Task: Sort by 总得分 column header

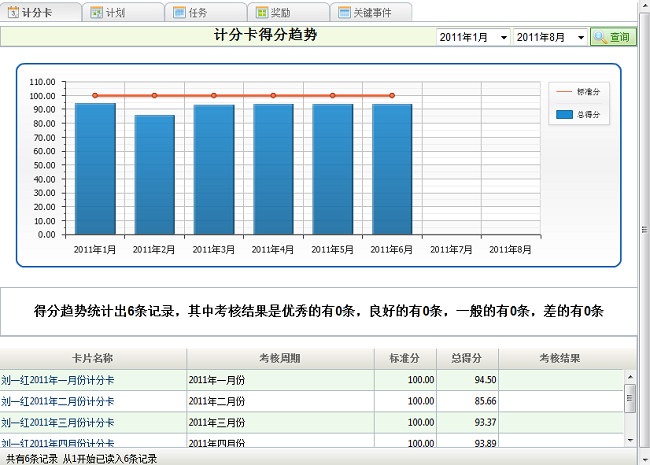Action: (x=467, y=358)
